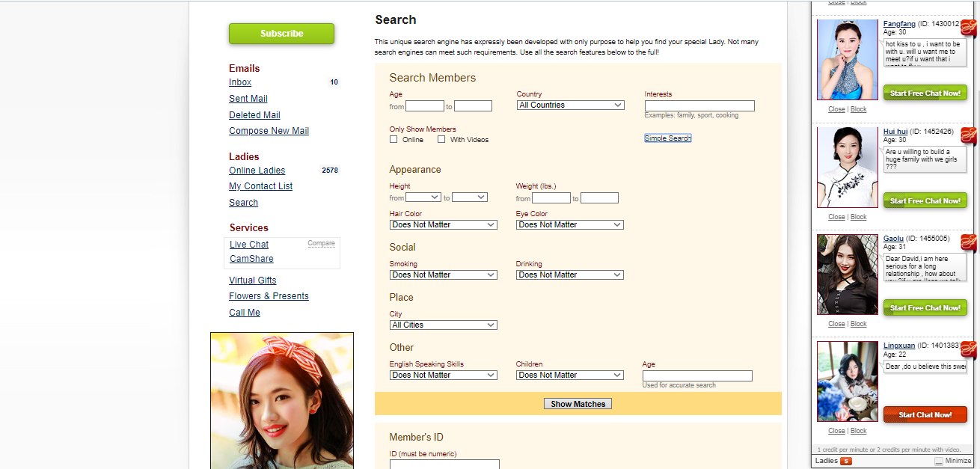Tick the Online checkbox

pyautogui.click(x=393, y=139)
